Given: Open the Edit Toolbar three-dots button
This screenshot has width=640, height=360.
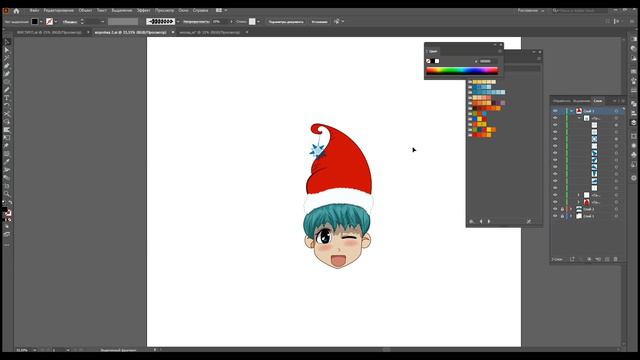Looking at the screenshot, I should coord(7,245).
